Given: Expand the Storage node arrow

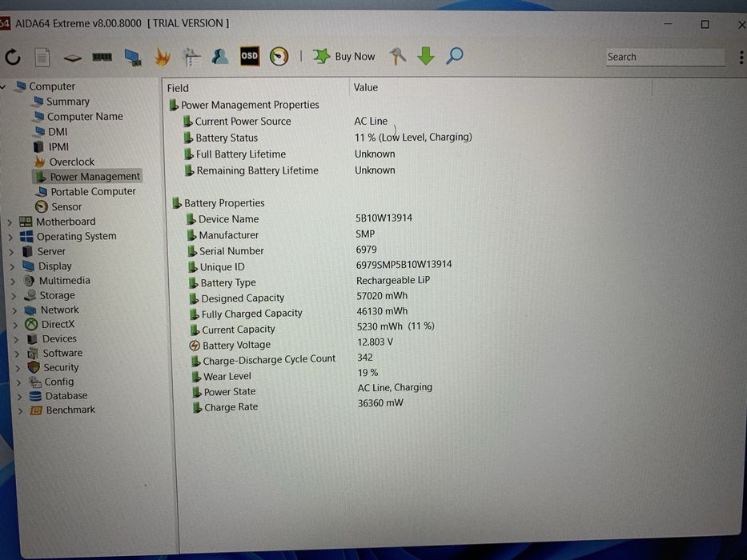Looking at the screenshot, I should [14, 296].
